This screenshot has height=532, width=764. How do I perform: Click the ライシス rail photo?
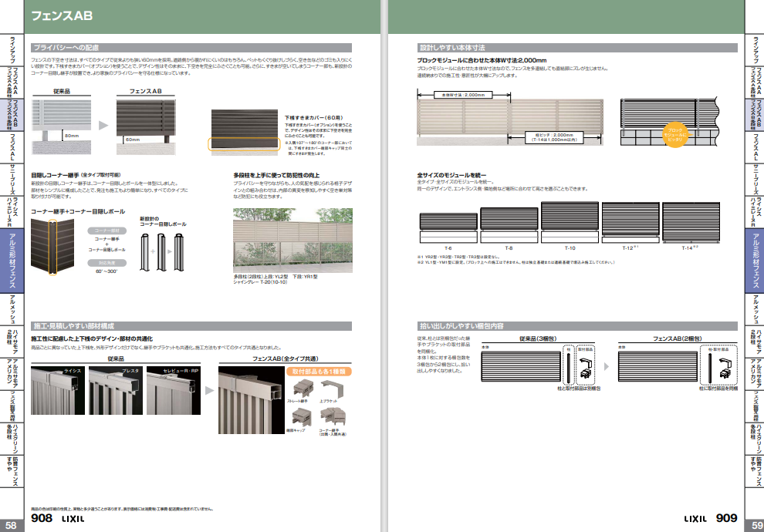(x=58, y=390)
